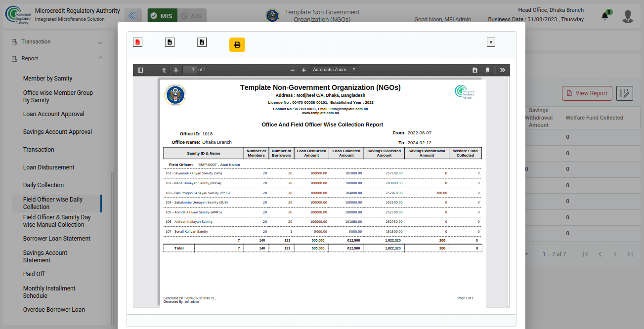This screenshot has width=644, height=329.
Task: Collapse sidebar with double-arrow button
Action: tap(133, 16)
